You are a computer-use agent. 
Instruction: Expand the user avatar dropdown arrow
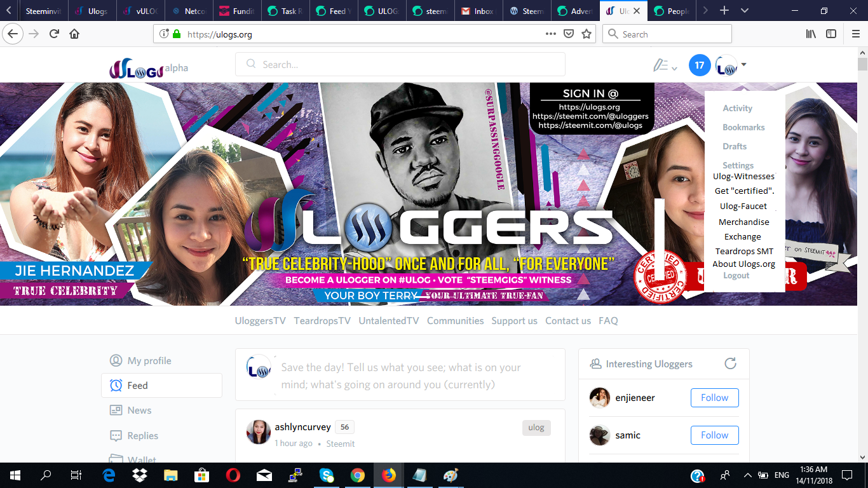pos(743,65)
